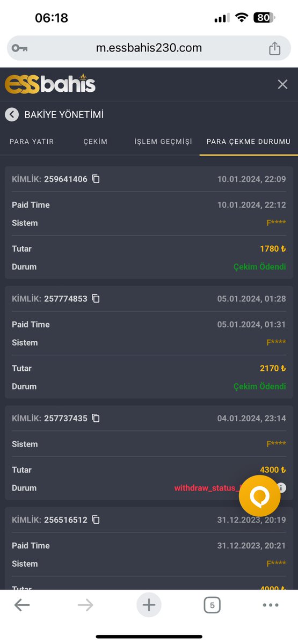This screenshot has height=644, width=298.
Task: Copy ID 256516512 with copy icon
Action: click(96, 520)
